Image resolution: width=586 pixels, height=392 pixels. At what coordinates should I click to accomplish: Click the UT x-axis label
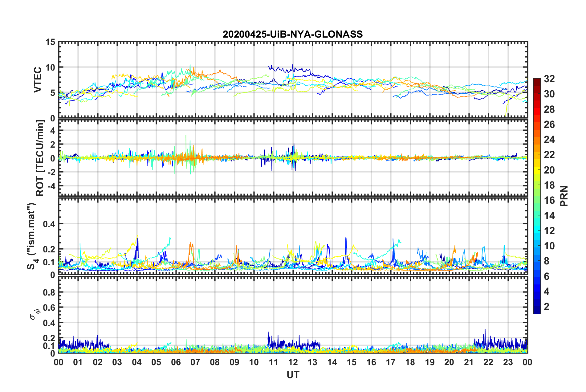click(293, 375)
